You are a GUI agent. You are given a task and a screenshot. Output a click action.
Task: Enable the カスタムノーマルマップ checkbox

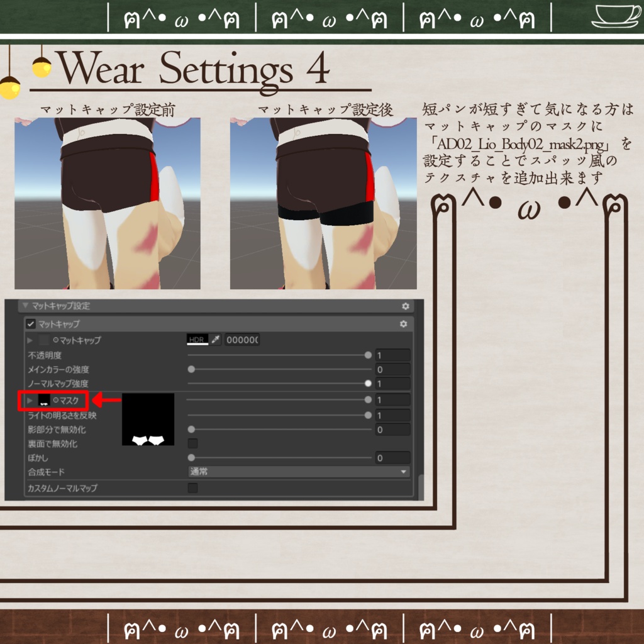click(192, 488)
